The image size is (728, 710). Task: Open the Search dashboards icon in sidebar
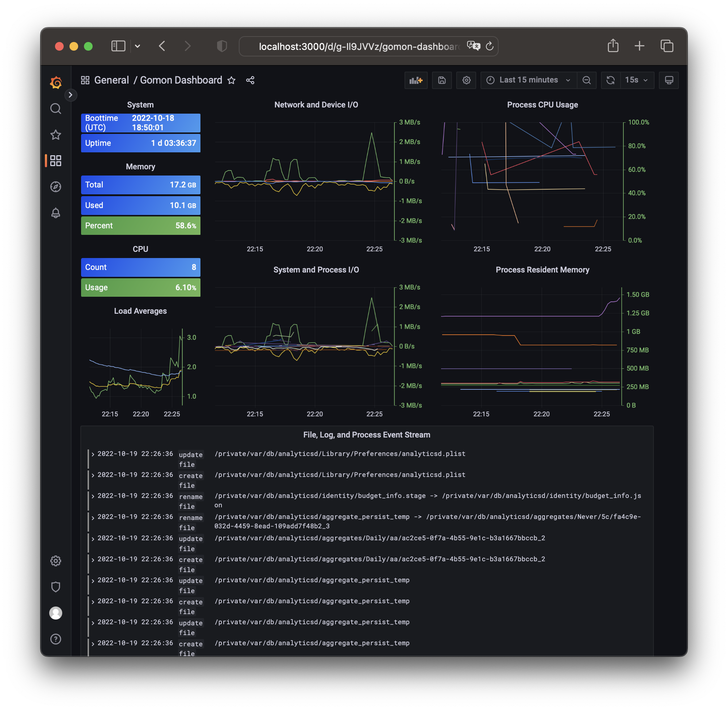click(56, 109)
